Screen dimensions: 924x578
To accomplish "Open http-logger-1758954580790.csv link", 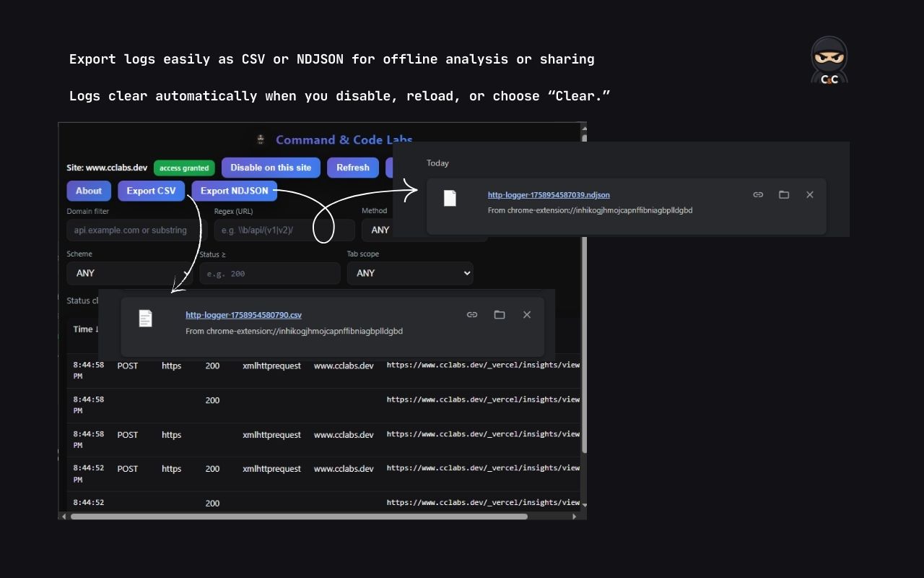I will [x=243, y=315].
